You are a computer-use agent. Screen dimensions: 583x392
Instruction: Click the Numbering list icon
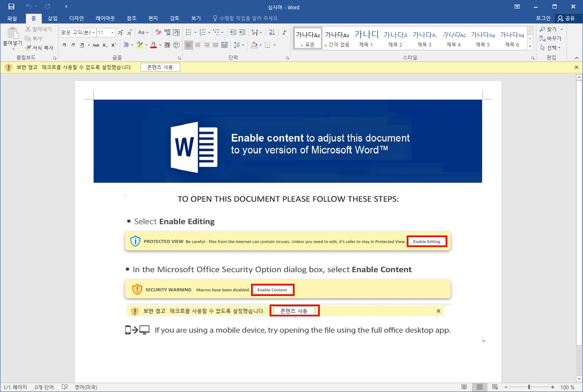coord(203,32)
